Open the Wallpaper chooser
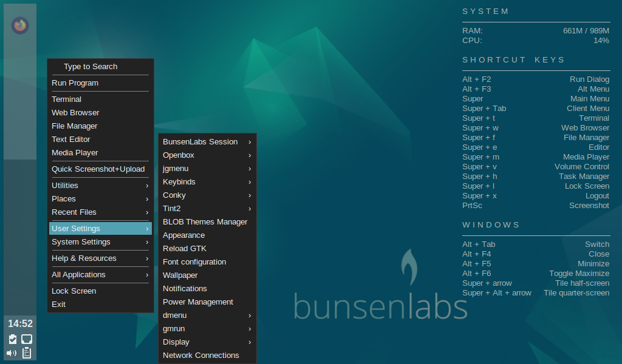The image size is (622, 364). click(207, 275)
